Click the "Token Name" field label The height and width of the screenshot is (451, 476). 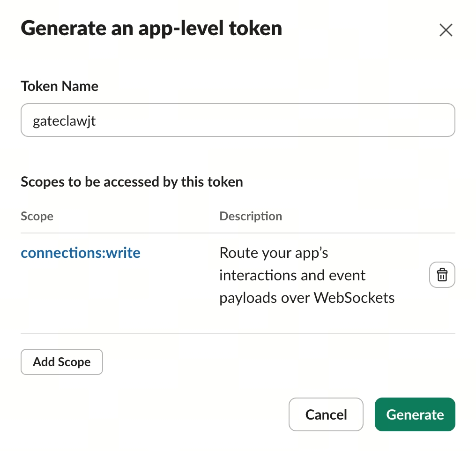coord(59,86)
